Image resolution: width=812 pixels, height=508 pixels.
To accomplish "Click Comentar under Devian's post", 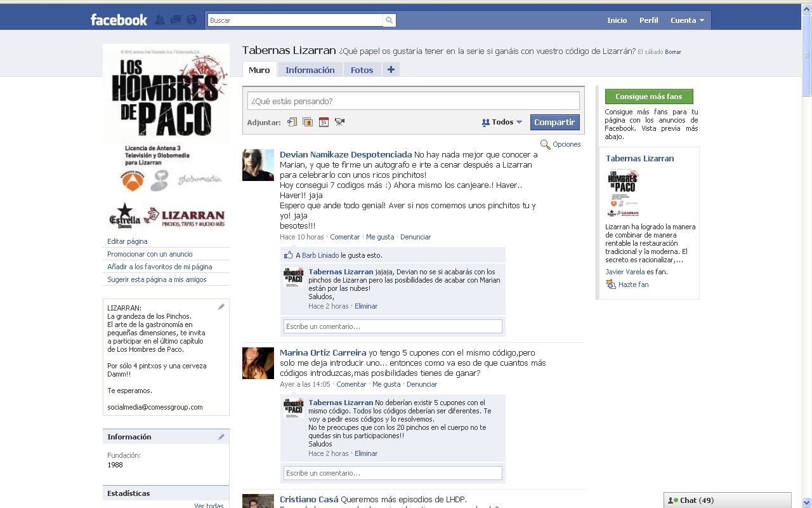I will pyautogui.click(x=345, y=237).
